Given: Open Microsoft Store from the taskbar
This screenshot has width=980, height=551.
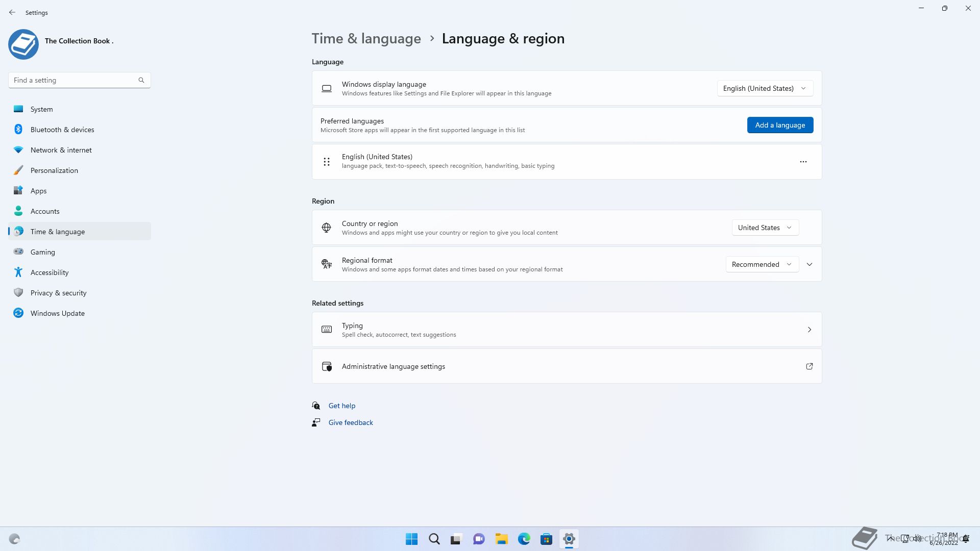Looking at the screenshot, I should tap(546, 539).
